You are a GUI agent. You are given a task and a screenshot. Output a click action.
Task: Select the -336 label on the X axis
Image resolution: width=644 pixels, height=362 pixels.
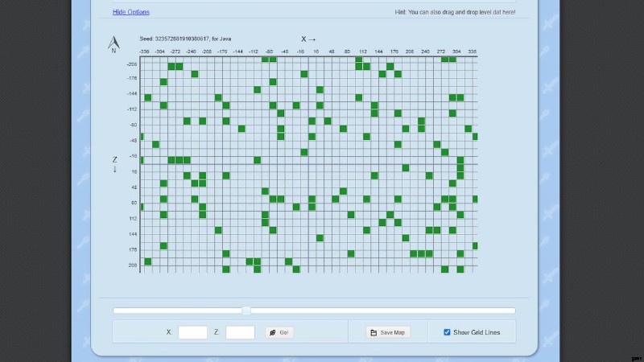tap(145, 50)
